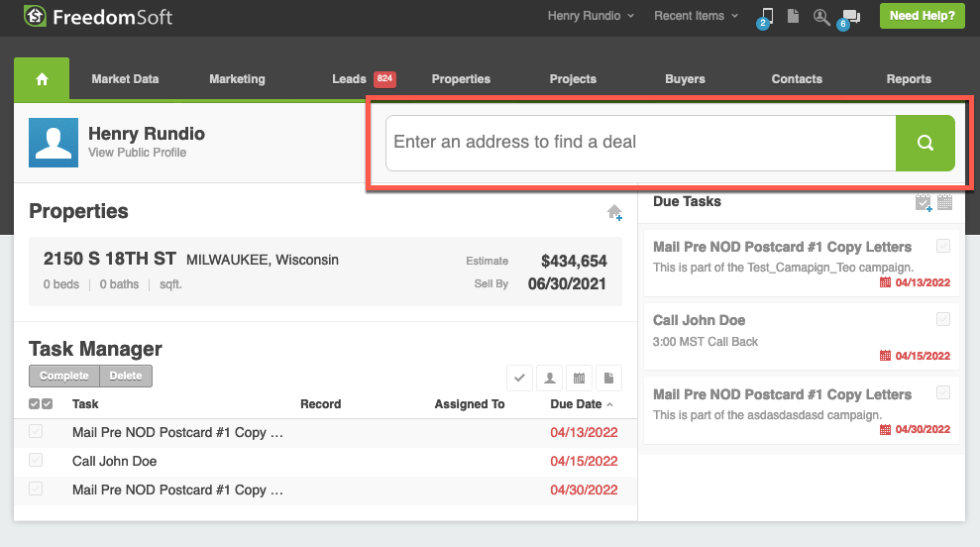Tick the checkbox on Call John Doe due card

point(943,319)
